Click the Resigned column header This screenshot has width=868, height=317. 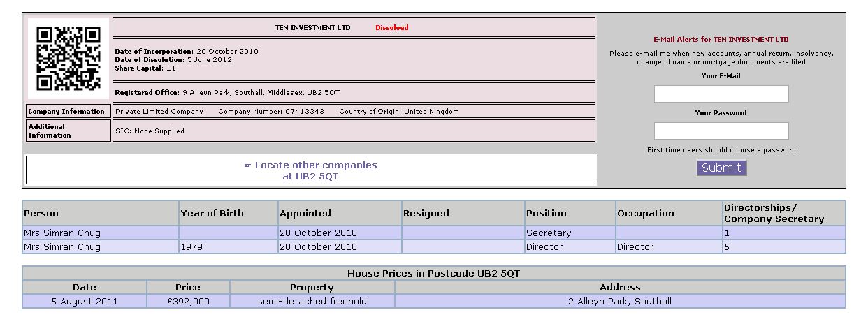tap(426, 214)
